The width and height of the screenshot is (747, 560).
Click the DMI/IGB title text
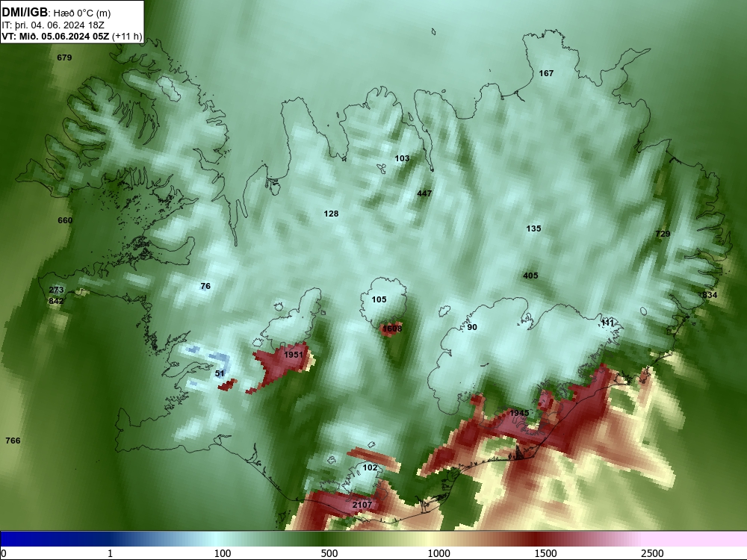25,13
